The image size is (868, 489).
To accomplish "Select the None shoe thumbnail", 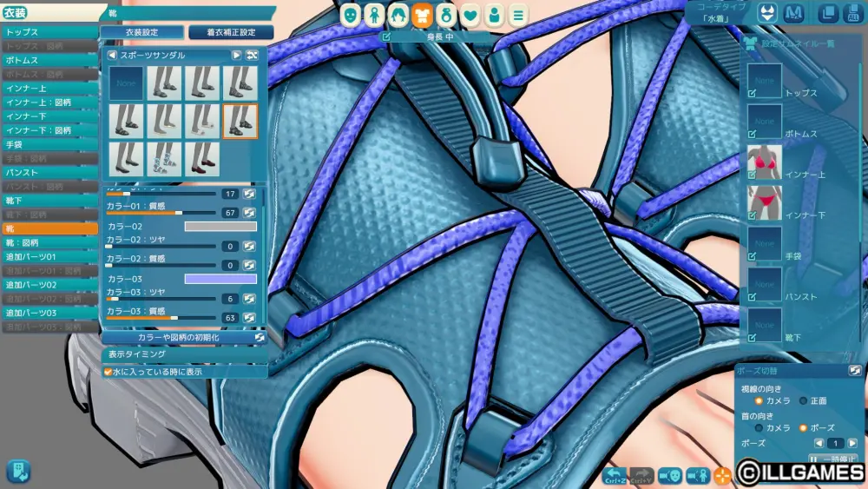I will pos(126,83).
